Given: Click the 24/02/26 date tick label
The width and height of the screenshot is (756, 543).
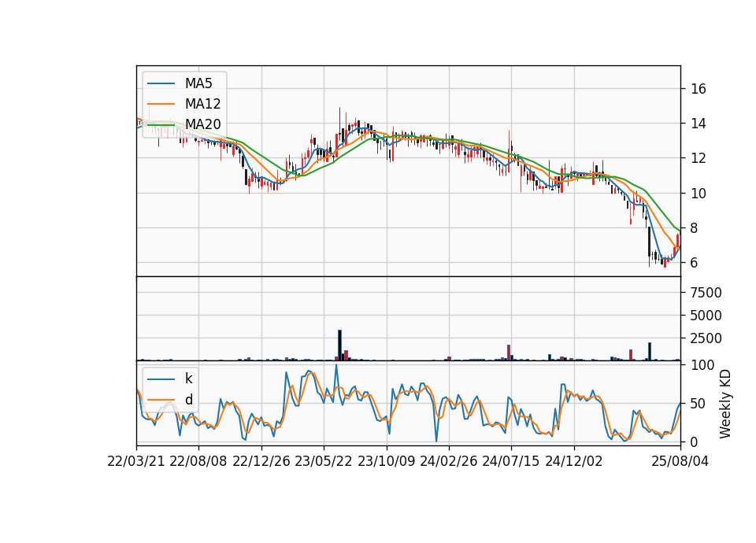Looking at the screenshot, I should click(x=448, y=461).
